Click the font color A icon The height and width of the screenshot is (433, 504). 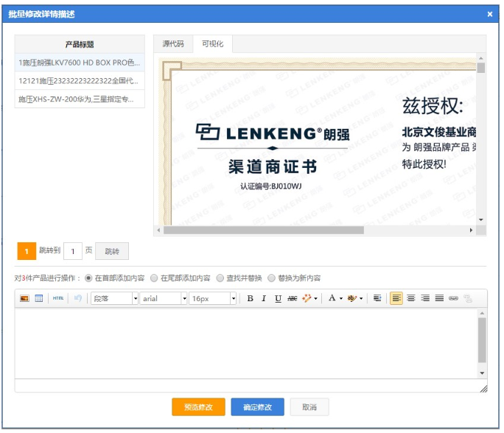332,298
